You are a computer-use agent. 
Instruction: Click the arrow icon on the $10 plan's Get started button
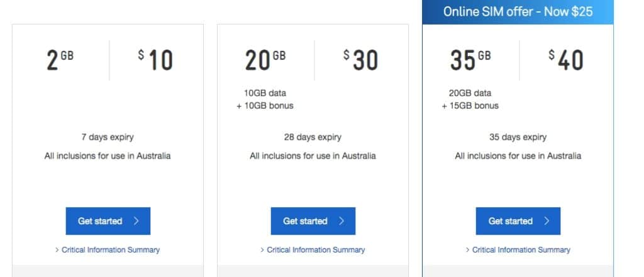coord(136,221)
